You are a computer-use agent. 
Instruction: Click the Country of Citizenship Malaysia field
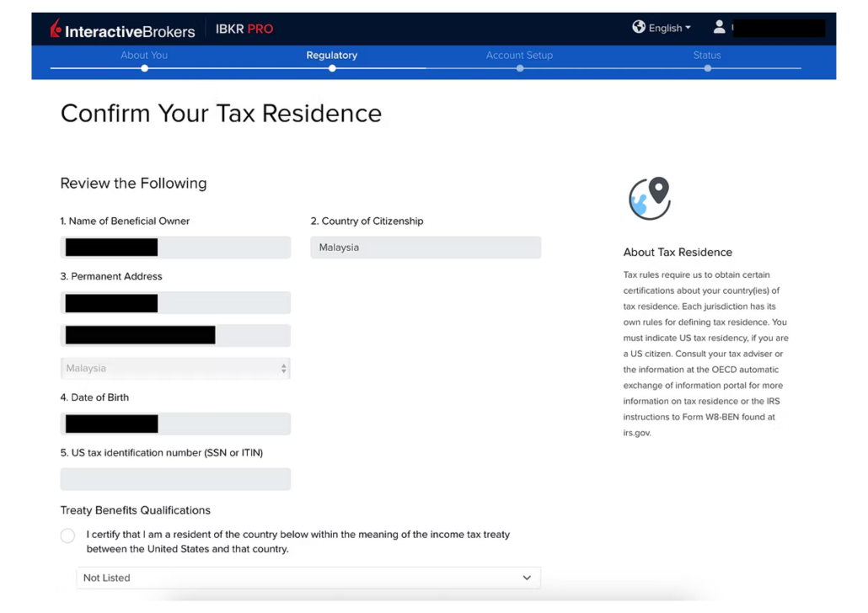pyautogui.click(x=426, y=248)
